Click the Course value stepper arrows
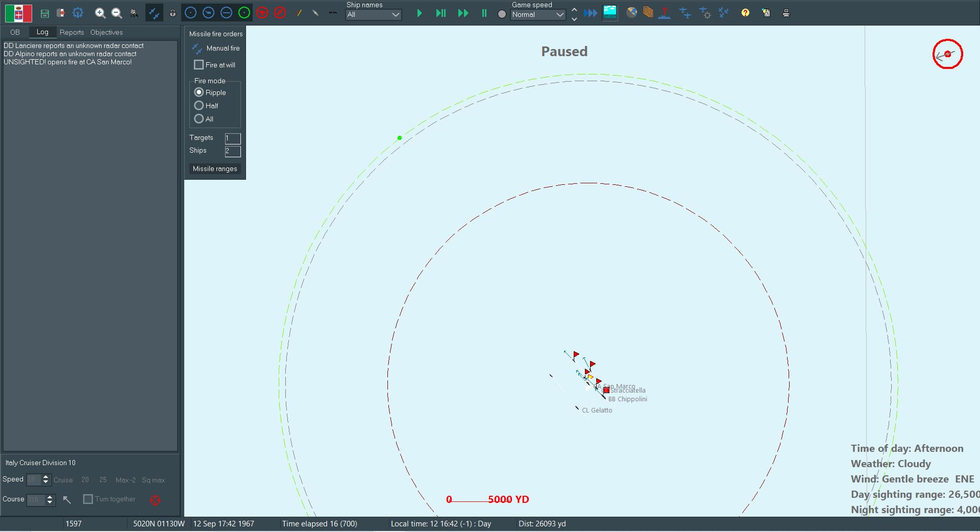The height and width of the screenshot is (532, 980). 50,499
